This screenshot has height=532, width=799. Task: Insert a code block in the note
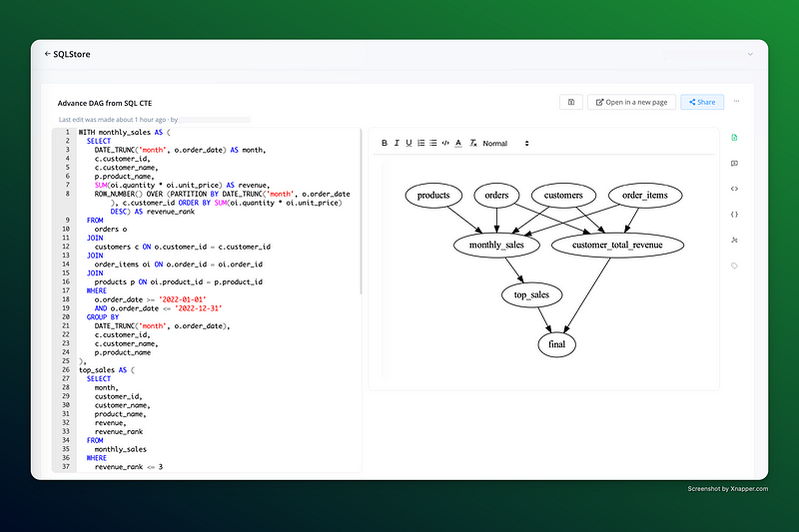[x=445, y=143]
